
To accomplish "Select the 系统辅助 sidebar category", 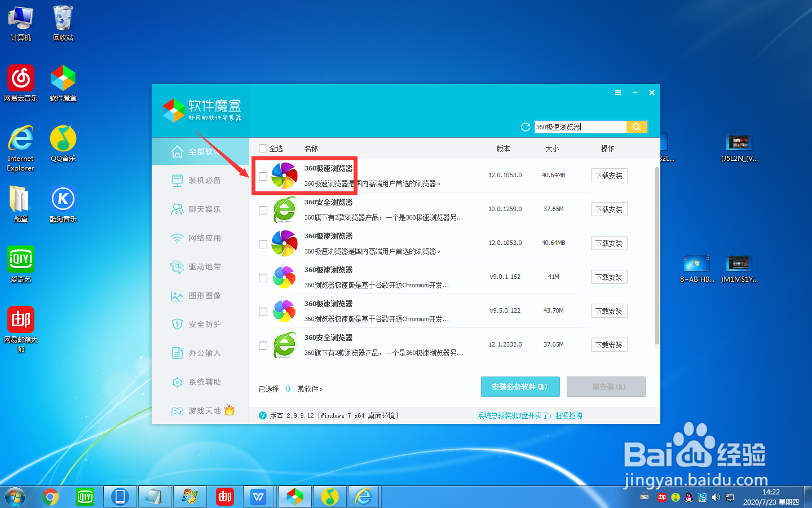I will tap(200, 382).
